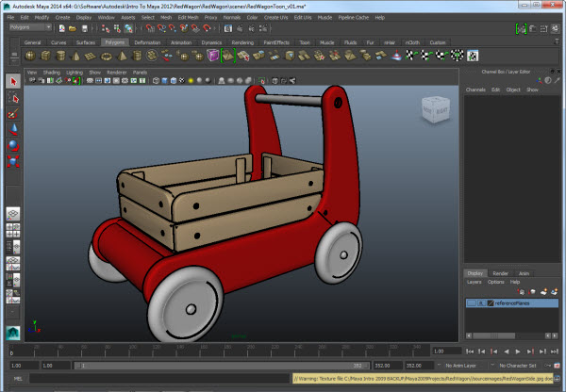This screenshot has width=566, height=392.
Task: Create a polygon plane from shelf
Action: pyautogui.click(x=91, y=56)
